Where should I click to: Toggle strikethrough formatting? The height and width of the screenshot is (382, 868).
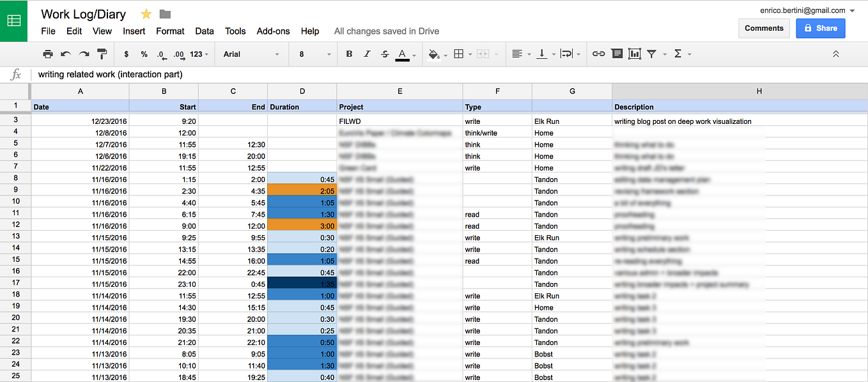click(385, 54)
